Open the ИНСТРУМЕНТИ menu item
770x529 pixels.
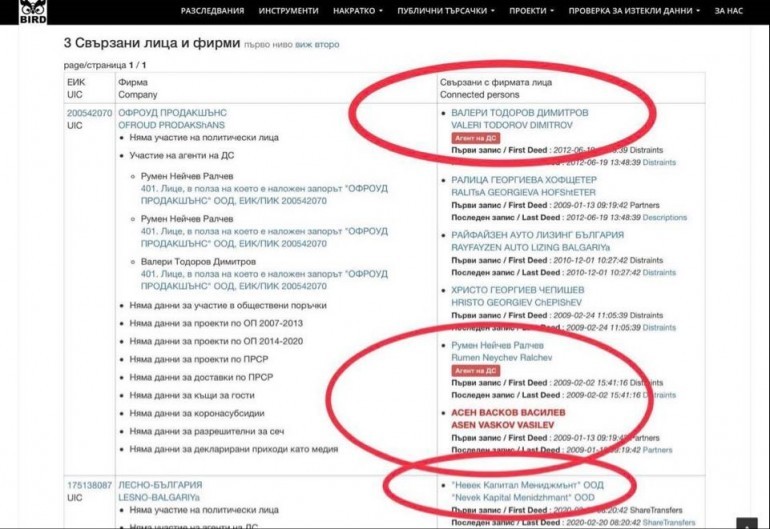tap(288, 11)
